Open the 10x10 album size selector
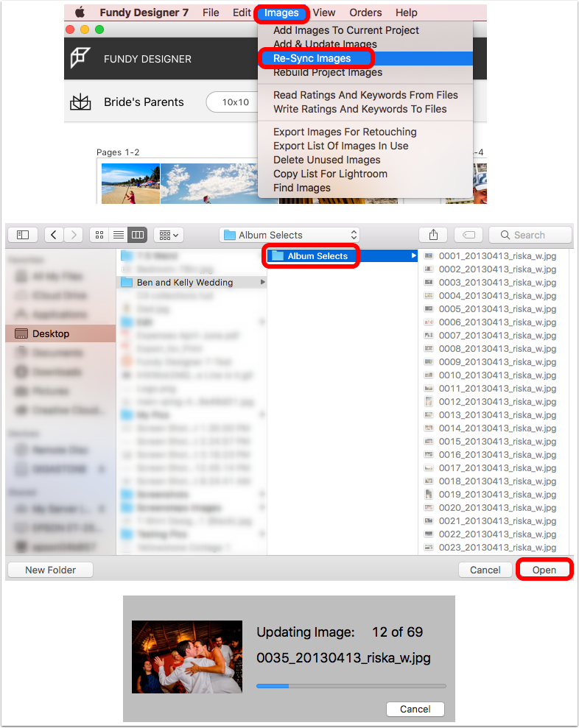Screen dimensions: 579x728 [x=232, y=102]
